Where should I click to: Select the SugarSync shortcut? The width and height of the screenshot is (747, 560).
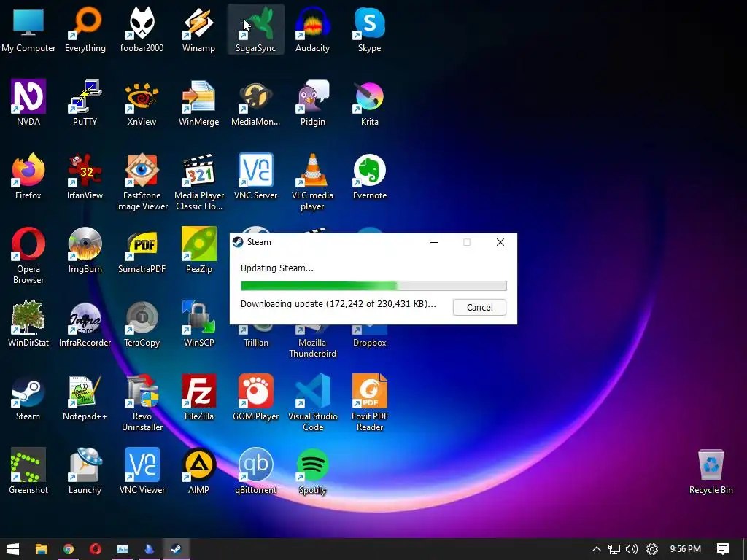pyautogui.click(x=256, y=29)
